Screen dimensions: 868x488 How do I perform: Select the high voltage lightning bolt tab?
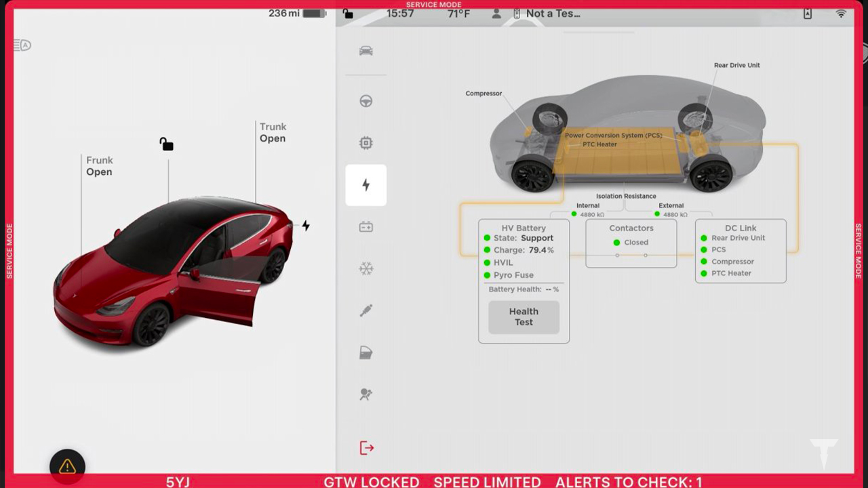coord(366,185)
